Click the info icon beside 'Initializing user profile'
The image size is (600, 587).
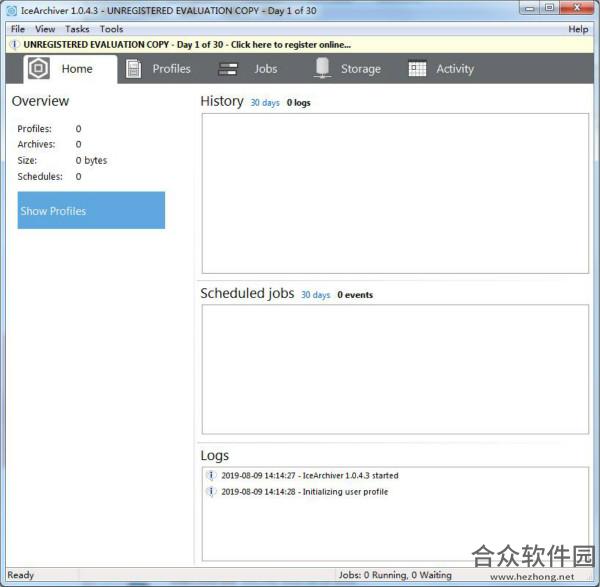[x=211, y=491]
